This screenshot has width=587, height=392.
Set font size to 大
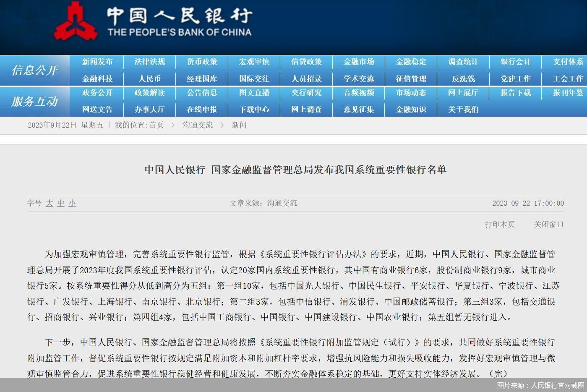(x=50, y=203)
